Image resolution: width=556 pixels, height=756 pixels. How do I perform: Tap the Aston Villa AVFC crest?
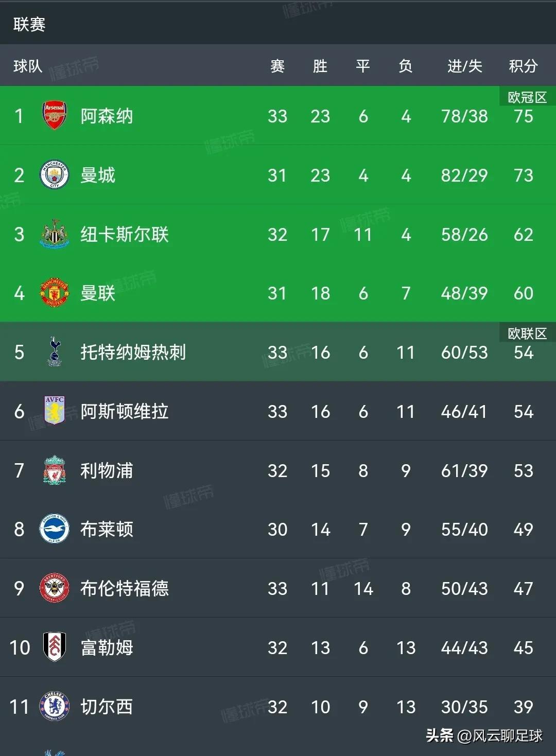tap(55, 411)
